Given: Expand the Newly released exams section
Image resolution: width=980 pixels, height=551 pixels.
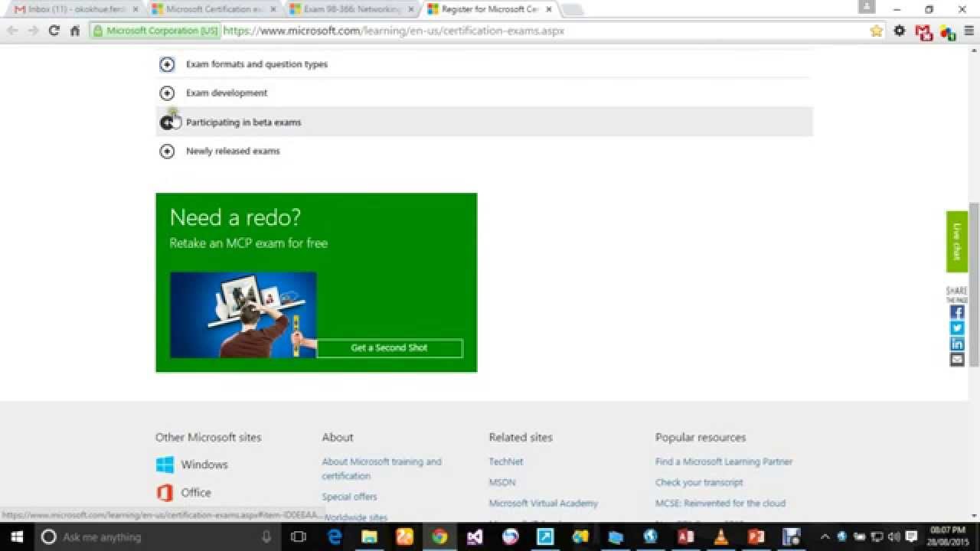Looking at the screenshot, I should tap(167, 152).
